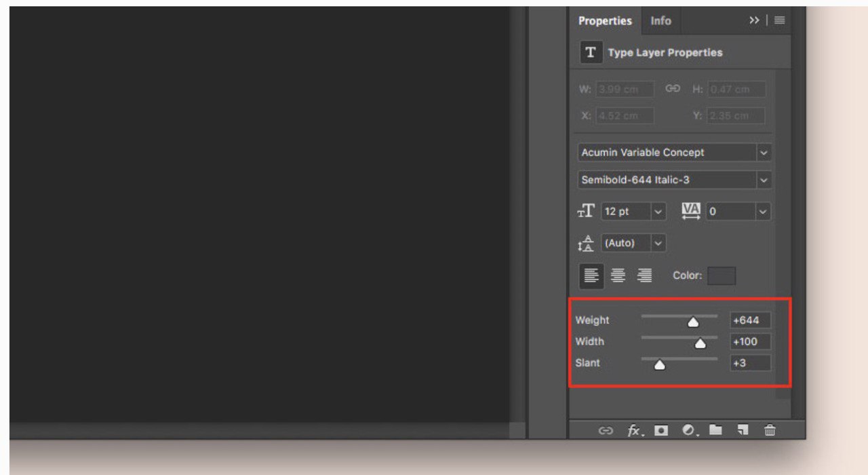
Task: Select left align text
Action: point(591,275)
